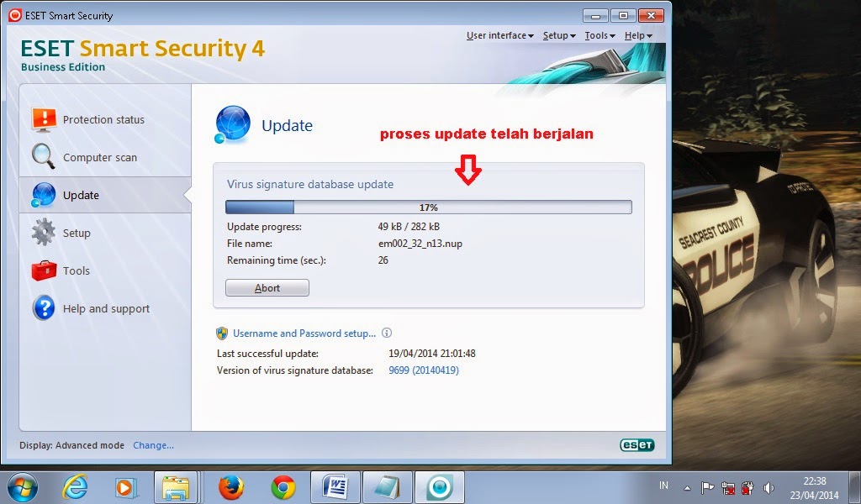Click the last update time 19/04/2014 21:01:48
Viewport: 861px width, 504px height.
(x=432, y=353)
